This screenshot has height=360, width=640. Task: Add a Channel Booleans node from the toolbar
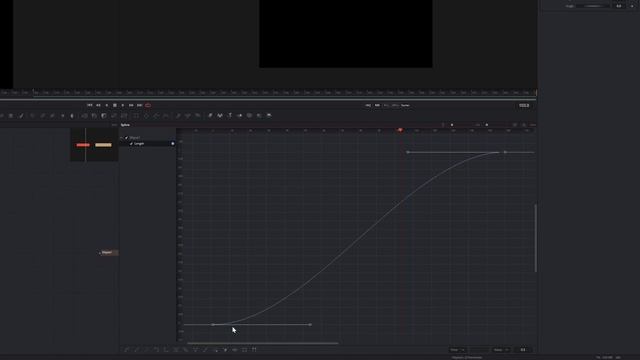94,116
